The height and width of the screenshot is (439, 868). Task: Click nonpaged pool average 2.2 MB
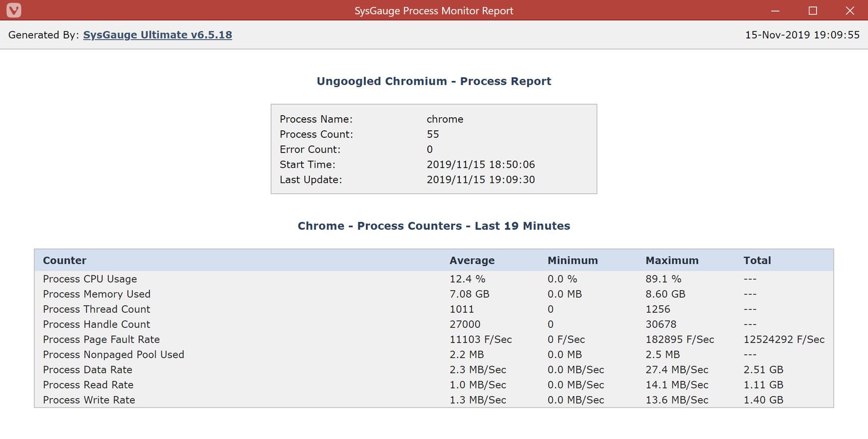[x=467, y=355]
